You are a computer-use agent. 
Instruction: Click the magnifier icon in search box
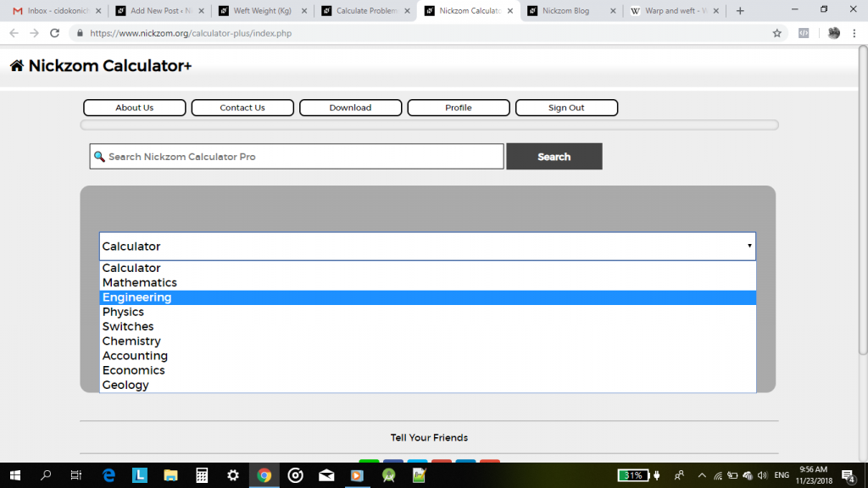[x=99, y=157]
